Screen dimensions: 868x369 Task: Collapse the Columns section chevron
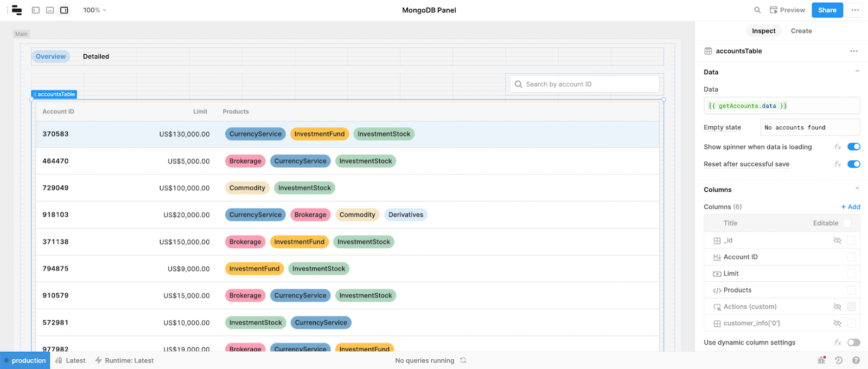coord(857,189)
